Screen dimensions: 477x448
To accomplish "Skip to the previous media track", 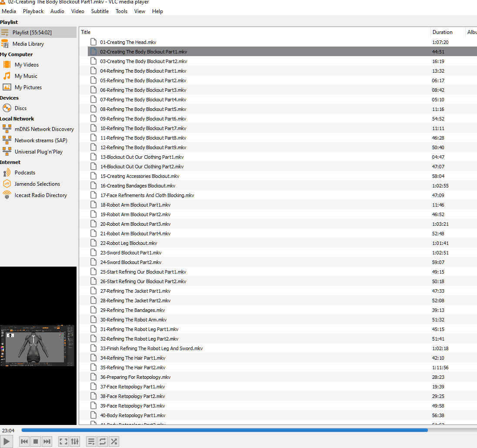I will (x=24, y=441).
